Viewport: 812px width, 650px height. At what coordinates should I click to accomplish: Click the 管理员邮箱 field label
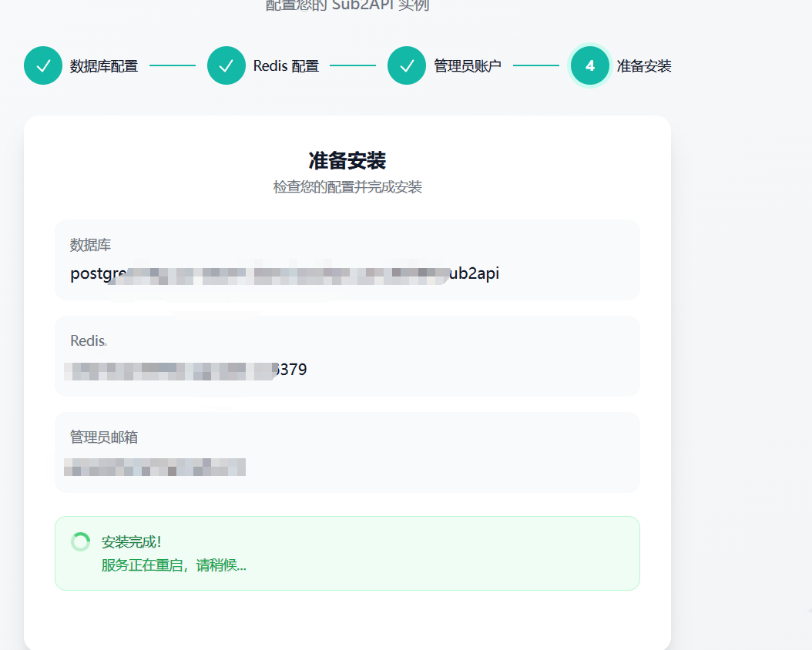pos(104,437)
